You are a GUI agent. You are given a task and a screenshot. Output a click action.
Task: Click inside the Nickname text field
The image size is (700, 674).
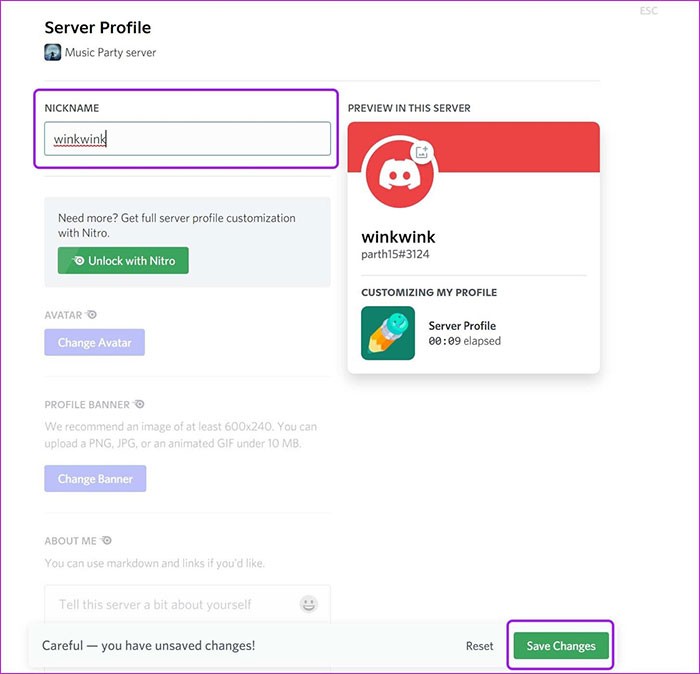187,139
